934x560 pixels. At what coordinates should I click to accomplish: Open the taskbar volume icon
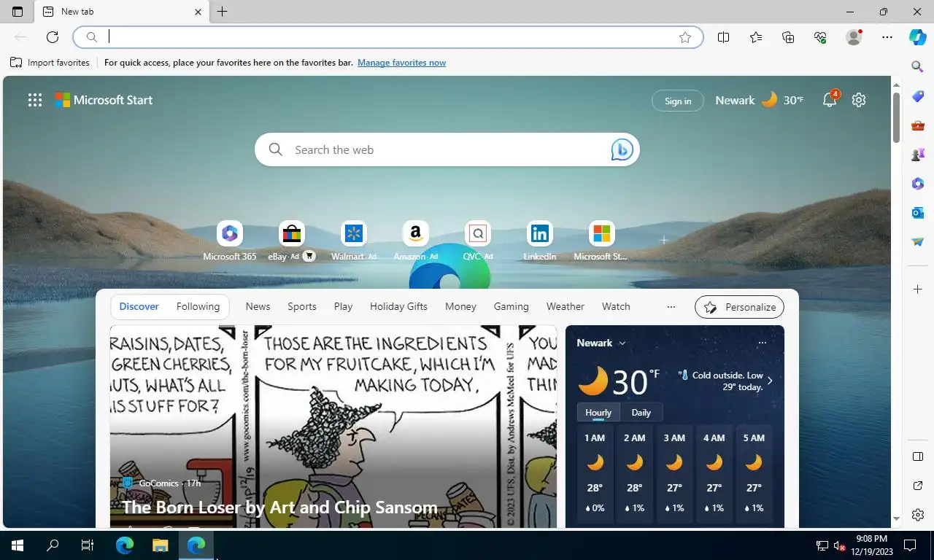(838, 545)
